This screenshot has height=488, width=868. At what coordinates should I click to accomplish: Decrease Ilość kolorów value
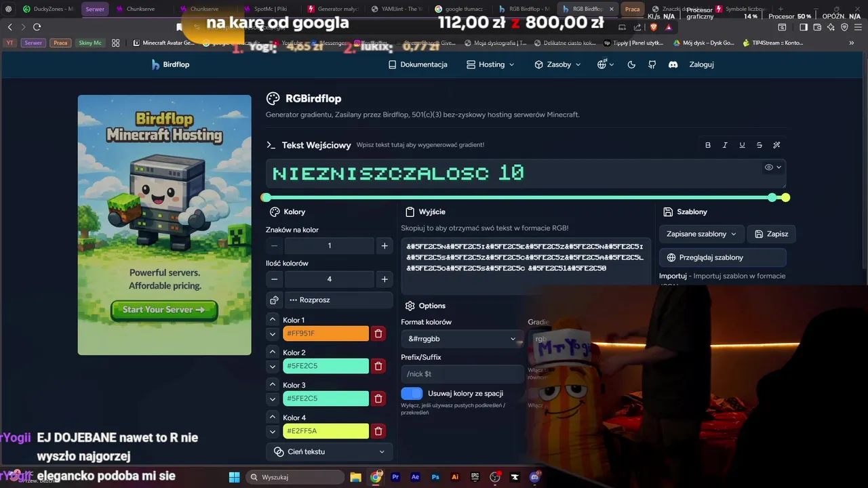click(274, 279)
